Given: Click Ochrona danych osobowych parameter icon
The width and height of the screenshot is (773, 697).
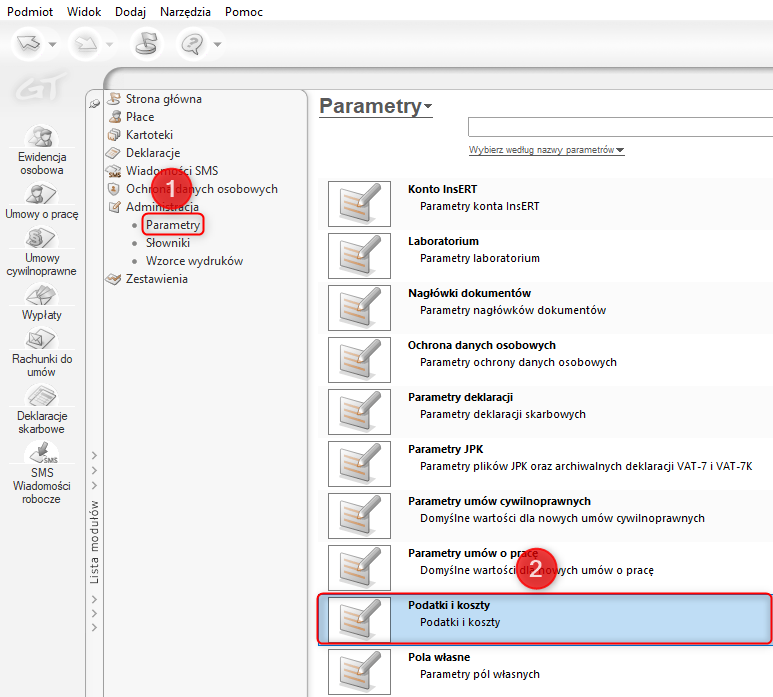Looking at the screenshot, I should tap(359, 360).
